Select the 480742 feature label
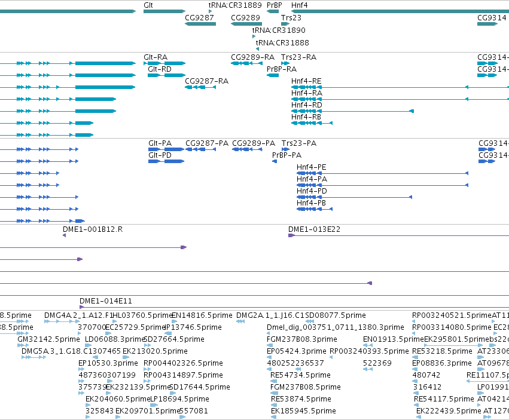This screenshot has width=509, height=420. [426, 375]
